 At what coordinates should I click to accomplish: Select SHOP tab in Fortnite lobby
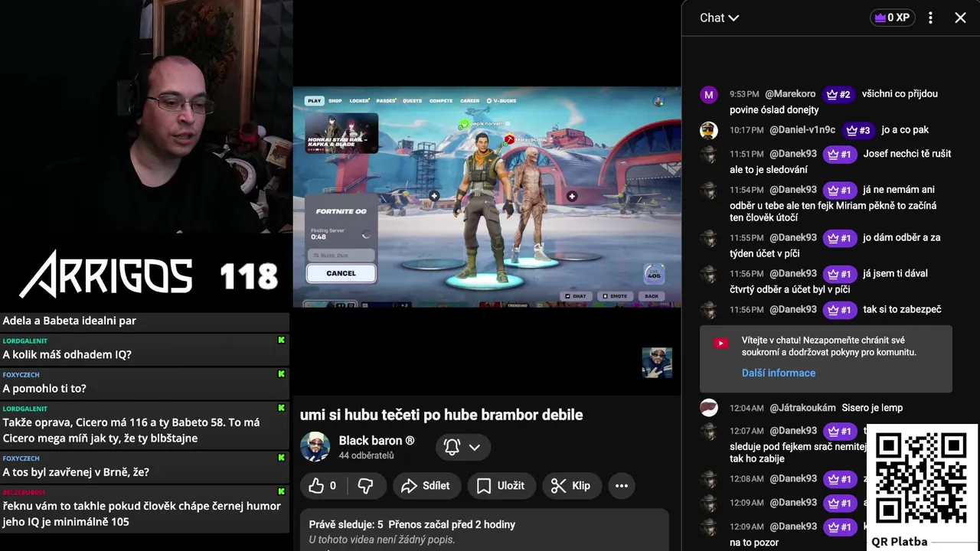pos(335,100)
